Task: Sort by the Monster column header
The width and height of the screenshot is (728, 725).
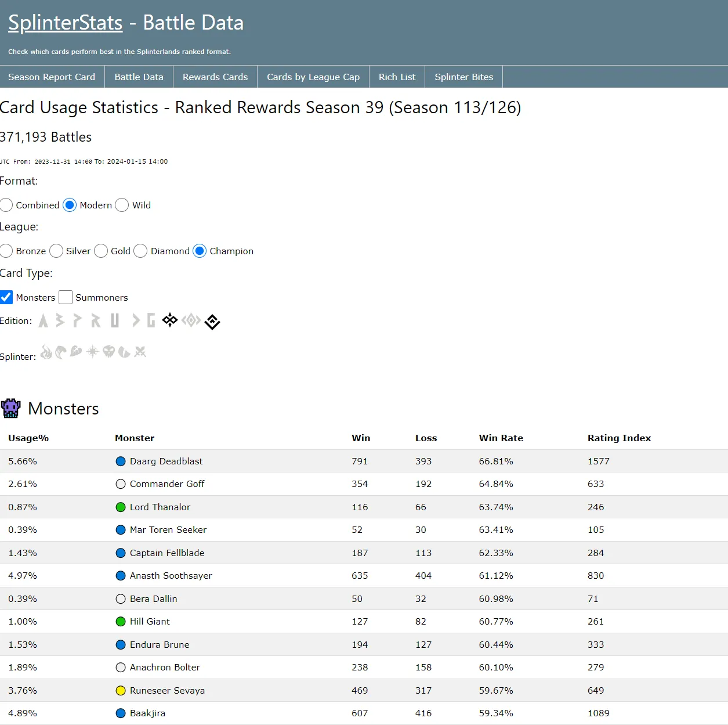Action: (x=135, y=438)
